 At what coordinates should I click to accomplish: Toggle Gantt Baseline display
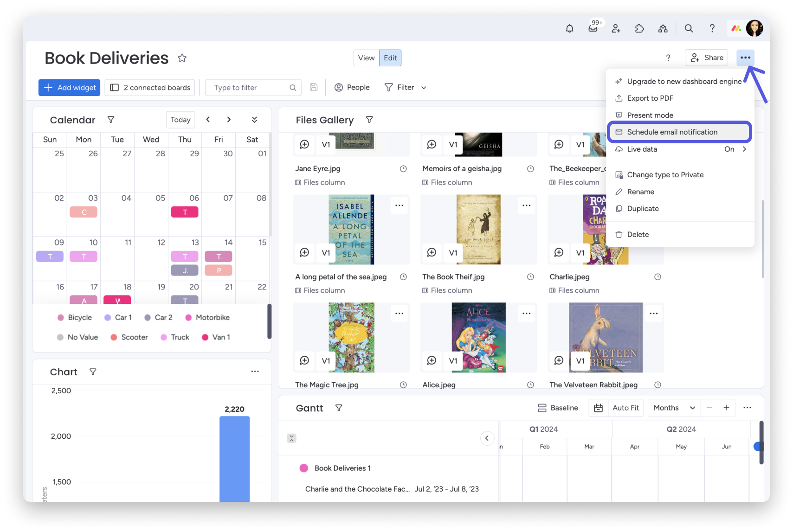point(558,408)
